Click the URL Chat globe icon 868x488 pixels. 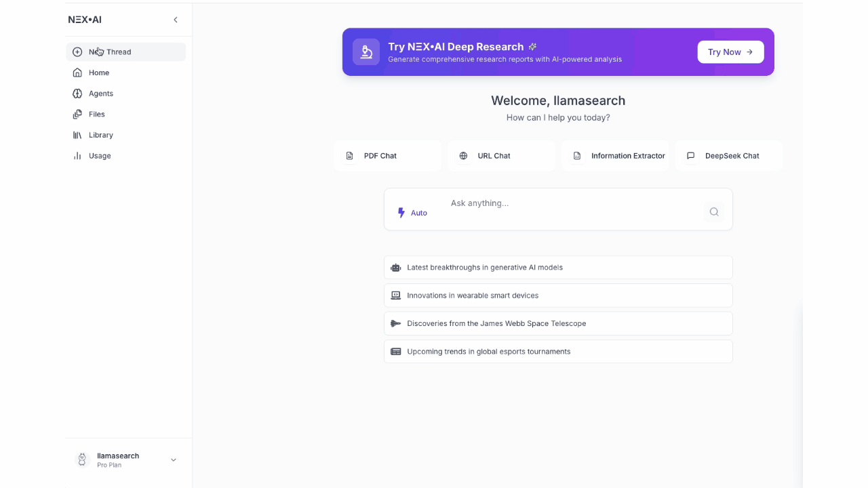coord(463,156)
